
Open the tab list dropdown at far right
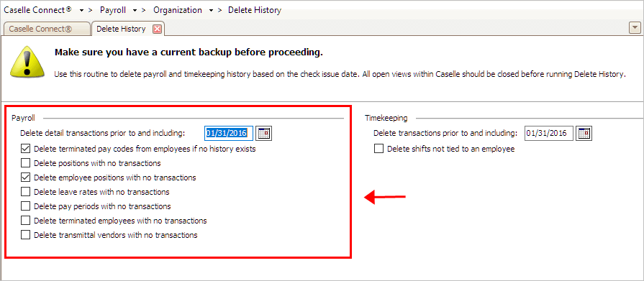(x=635, y=28)
